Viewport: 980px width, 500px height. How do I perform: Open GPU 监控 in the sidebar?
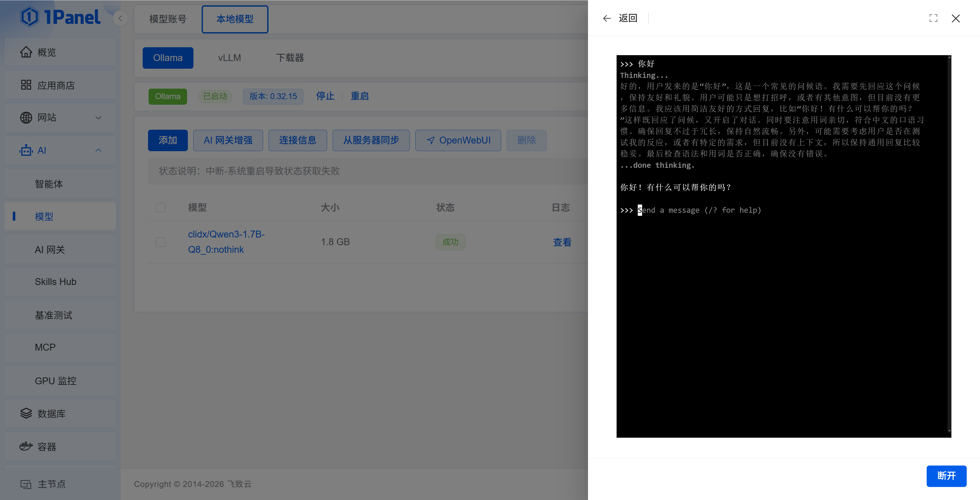[60, 381]
